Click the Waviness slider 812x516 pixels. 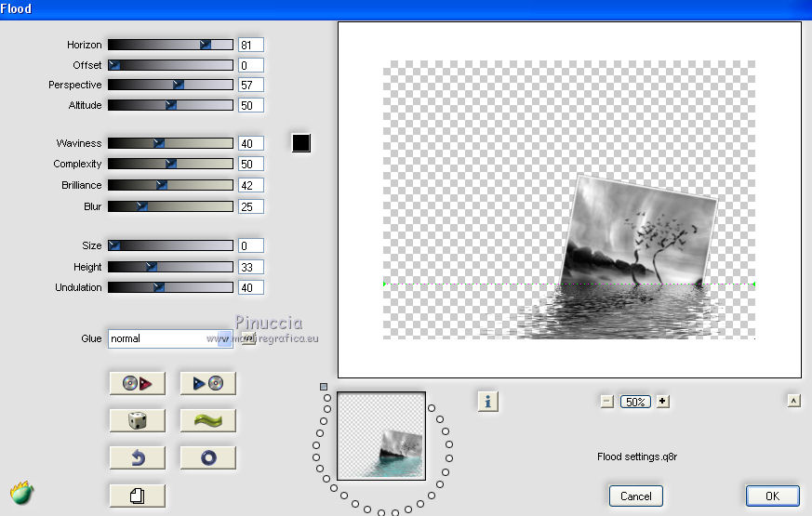[170, 143]
